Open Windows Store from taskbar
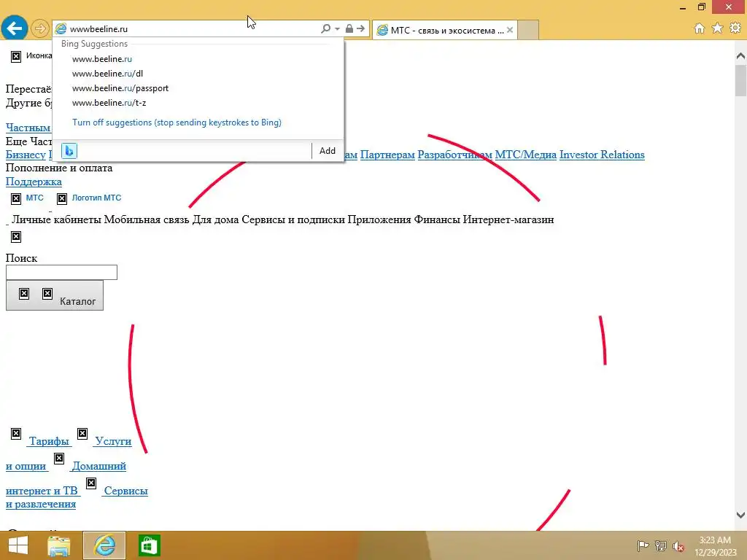Image resolution: width=747 pixels, height=560 pixels. tap(150, 545)
